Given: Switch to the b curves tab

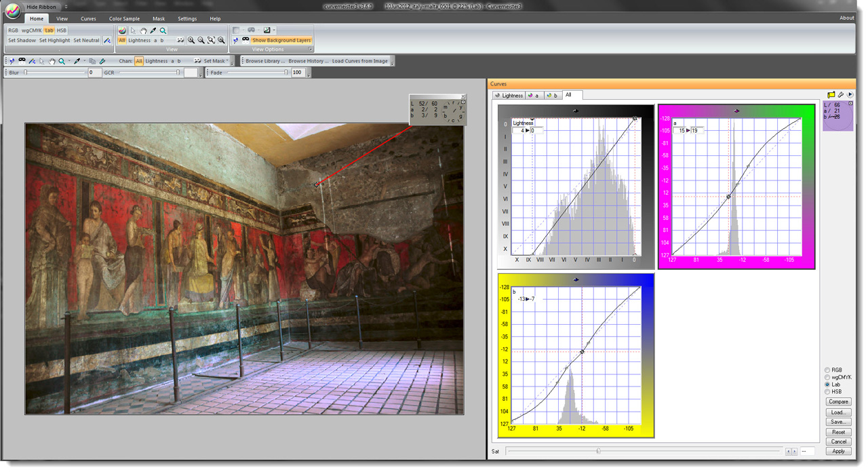Looking at the screenshot, I should point(552,96).
